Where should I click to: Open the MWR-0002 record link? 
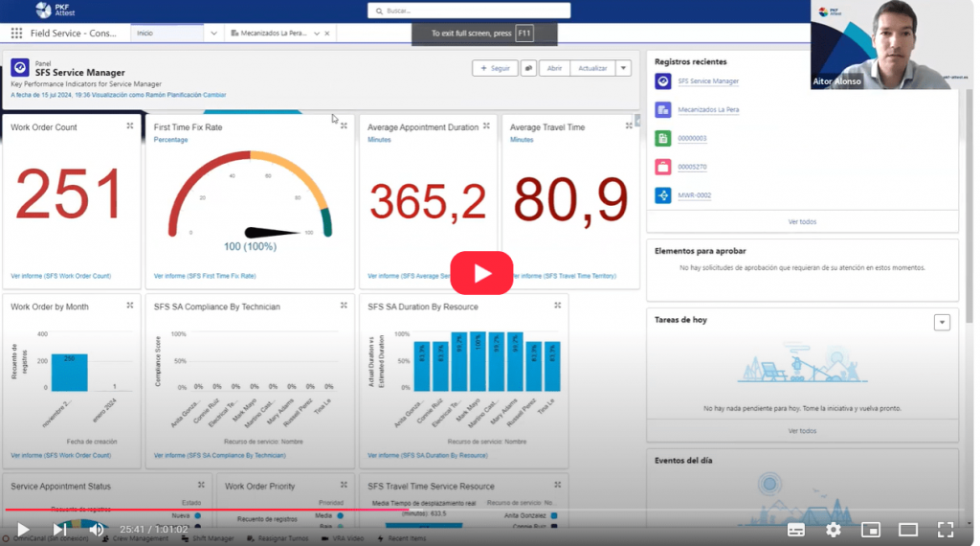[695, 195]
